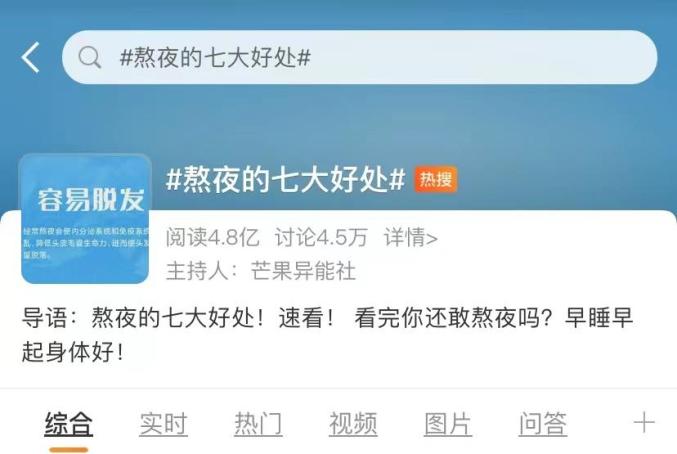Viewport: 677px width, 454px height.
Task: Open the 问答 tab
Action: [x=543, y=424]
